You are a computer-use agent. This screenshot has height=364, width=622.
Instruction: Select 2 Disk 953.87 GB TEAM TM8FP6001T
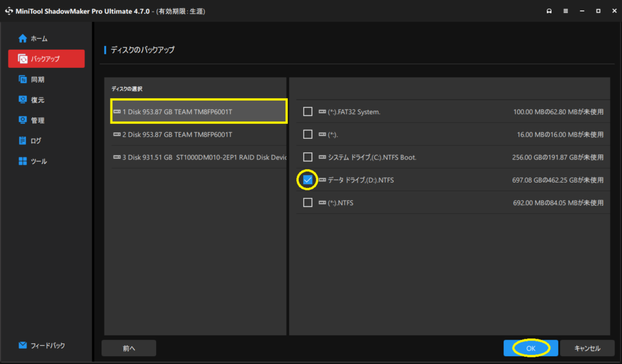199,134
